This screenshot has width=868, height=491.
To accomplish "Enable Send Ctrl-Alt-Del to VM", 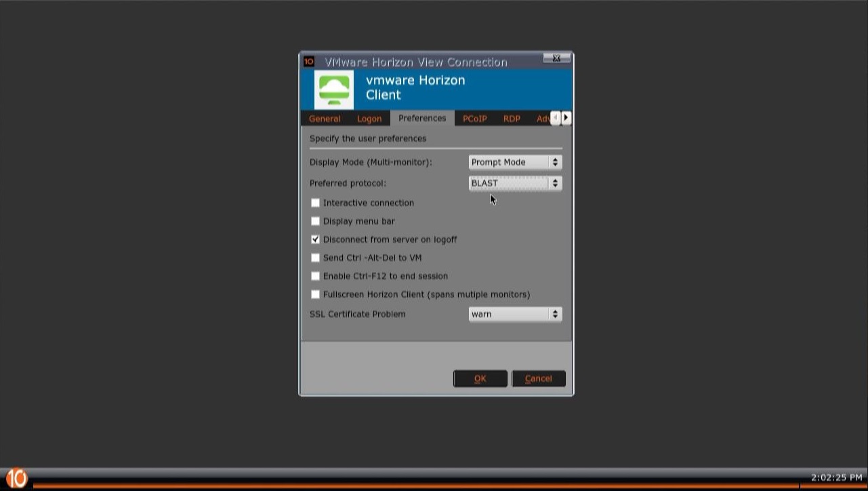I will coord(315,258).
